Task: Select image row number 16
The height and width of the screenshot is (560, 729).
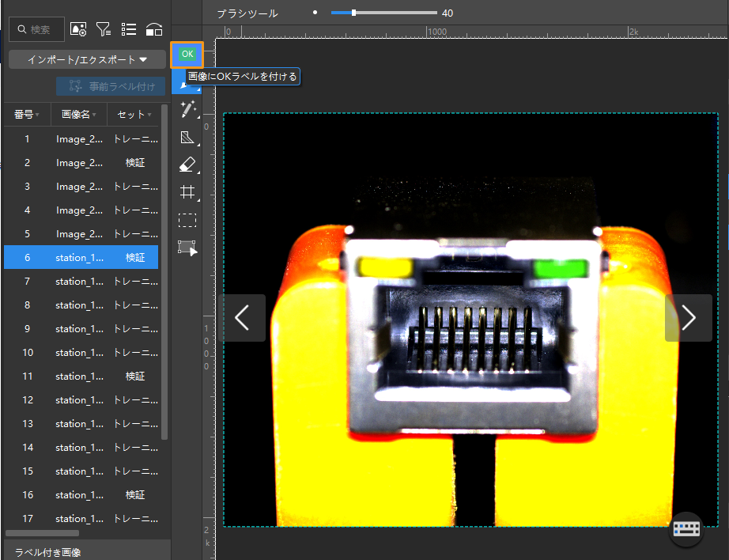Action: [81, 495]
